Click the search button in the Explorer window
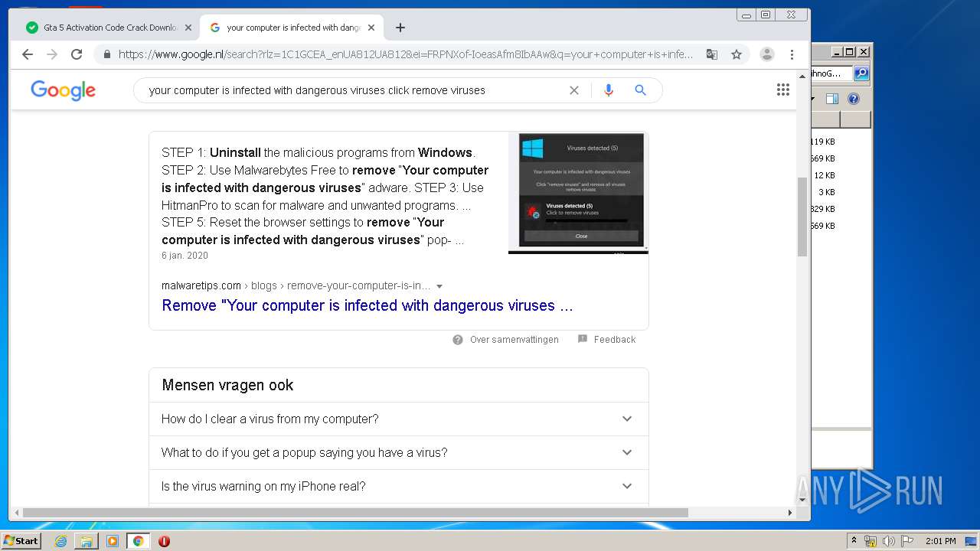Viewport: 980px width, 551px height. pyautogui.click(x=861, y=73)
